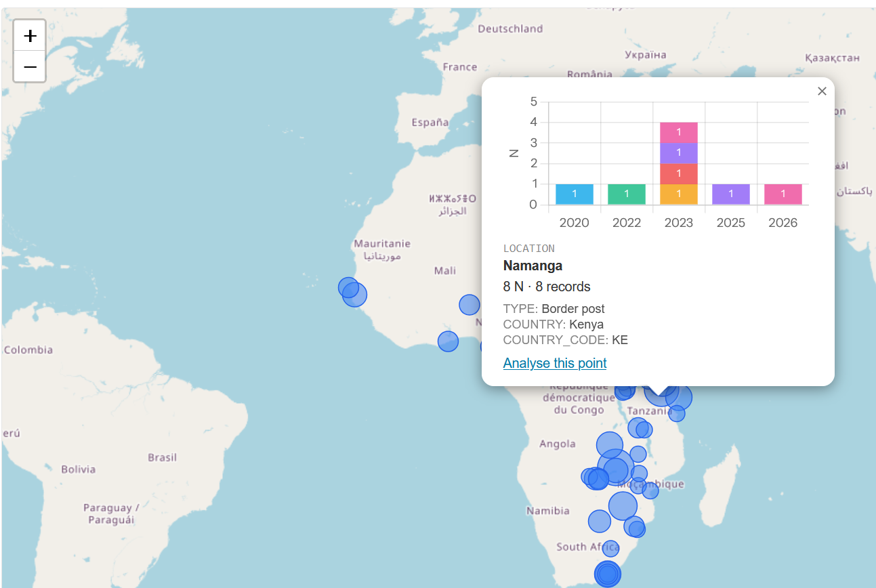Screen dimensions: 876x588
Task: Click the pink top 2023 bar segment
Action: 679,133
